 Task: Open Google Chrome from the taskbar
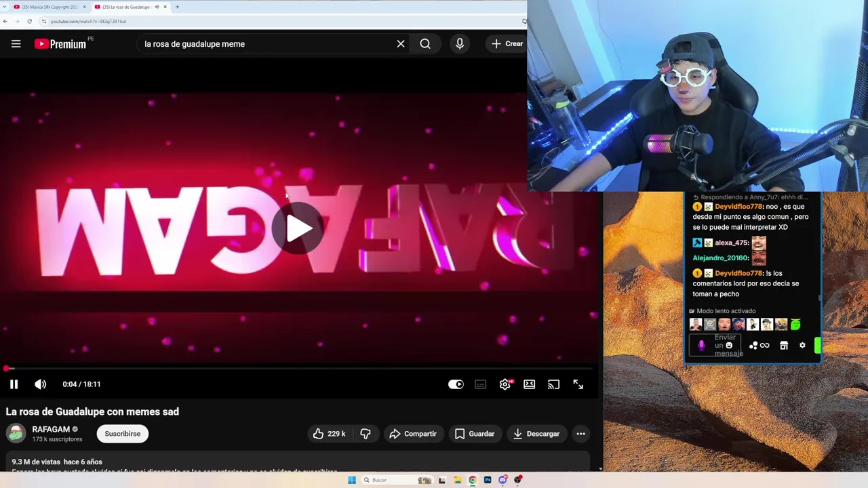[x=473, y=480]
